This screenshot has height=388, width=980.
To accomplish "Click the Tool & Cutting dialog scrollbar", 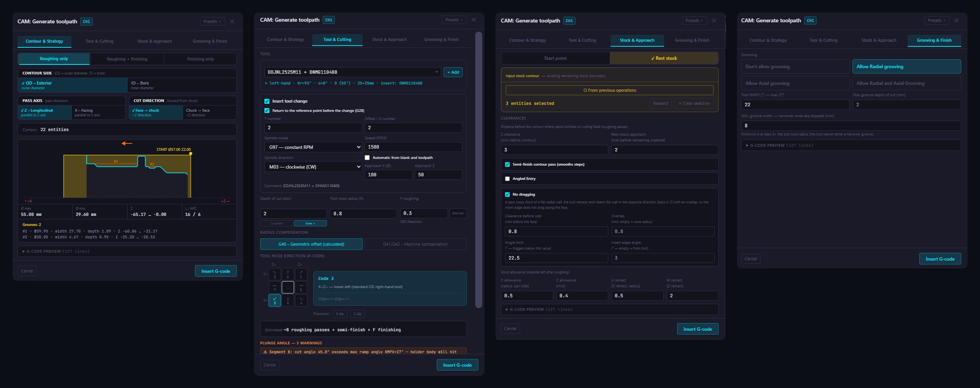I will coord(478,170).
